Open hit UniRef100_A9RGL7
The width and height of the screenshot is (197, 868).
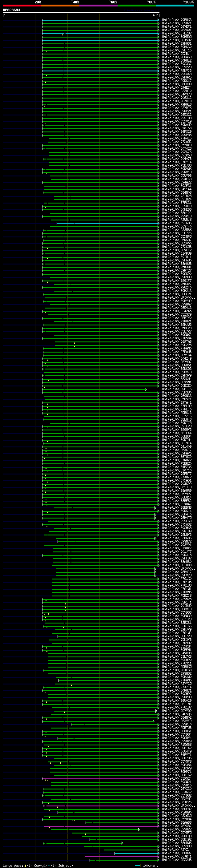[x=177, y=81]
